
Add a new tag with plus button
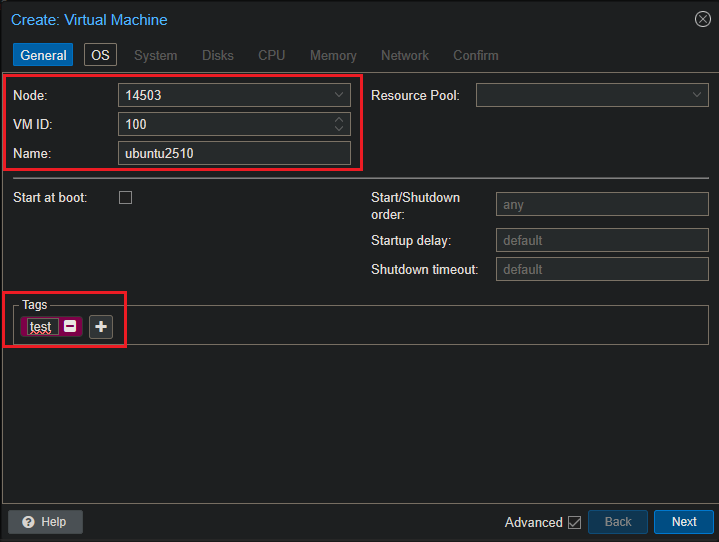pos(101,326)
